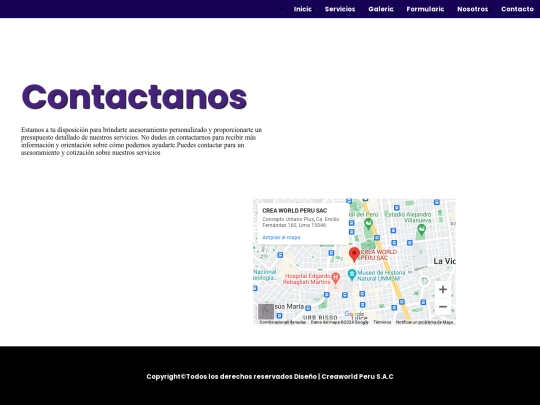Zoom in on the map with plus button
The height and width of the screenshot is (405, 540).
click(x=443, y=289)
